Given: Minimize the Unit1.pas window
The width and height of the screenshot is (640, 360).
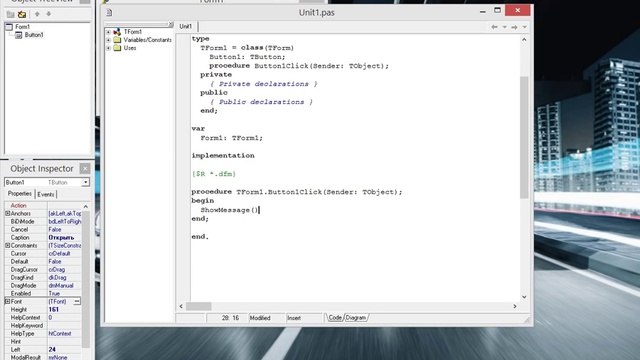Looking at the screenshot, I should coord(482,11).
